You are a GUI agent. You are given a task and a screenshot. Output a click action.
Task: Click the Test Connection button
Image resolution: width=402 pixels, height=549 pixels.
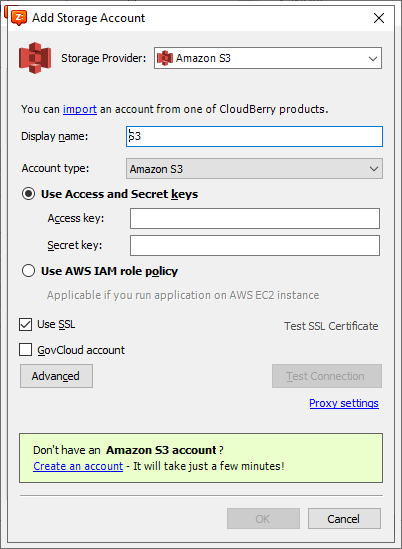327,376
